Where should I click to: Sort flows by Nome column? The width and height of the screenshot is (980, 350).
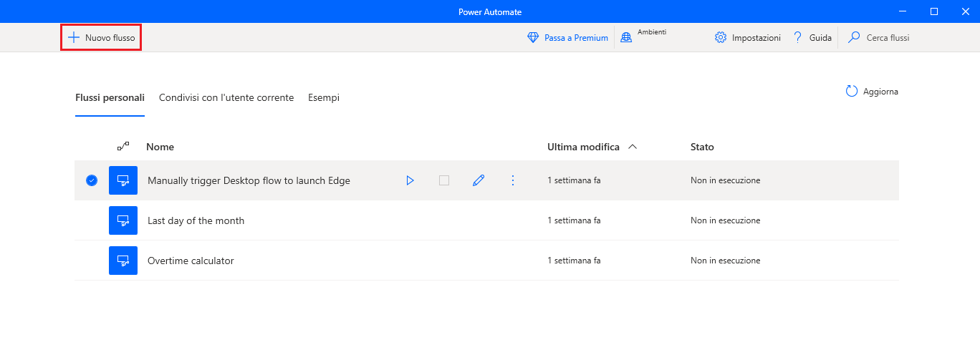tap(160, 147)
